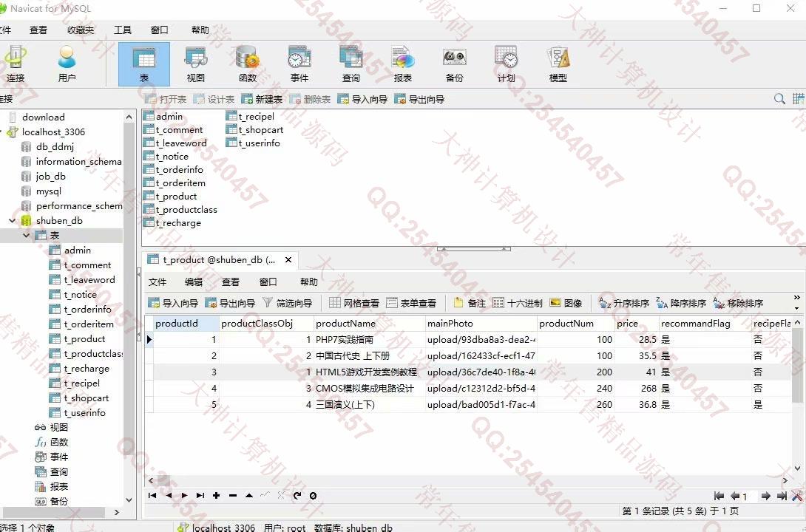Click the 视图 (View) toolbar icon
This screenshot has height=532, width=806.
(195, 64)
